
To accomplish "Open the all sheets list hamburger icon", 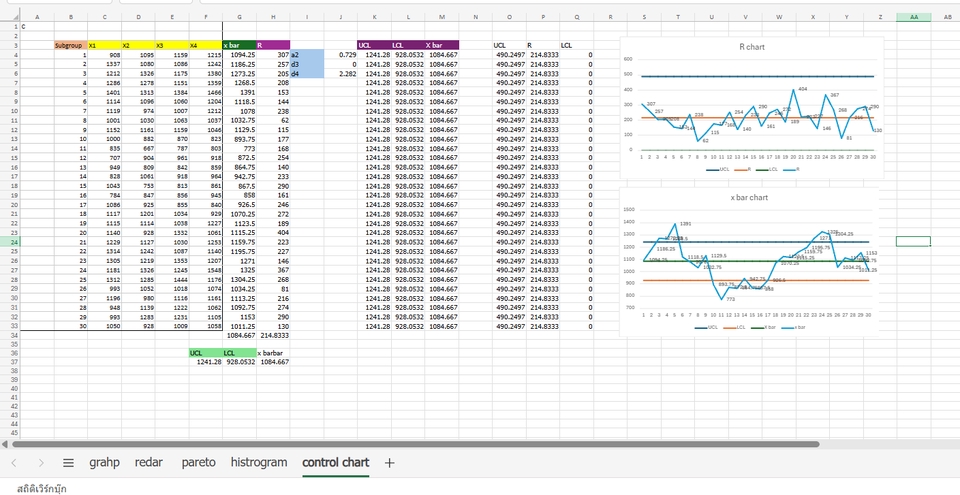I will coord(69,463).
